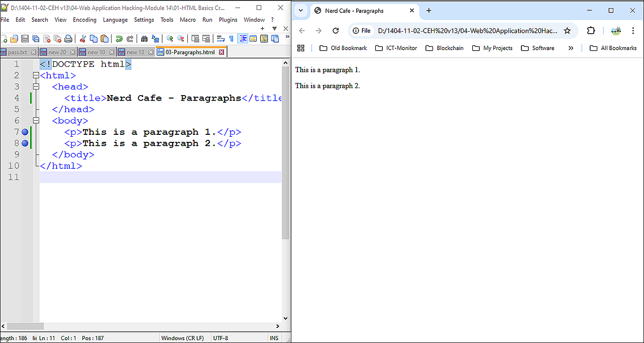Collapse the html tag fold on line 2

pyautogui.click(x=36, y=75)
